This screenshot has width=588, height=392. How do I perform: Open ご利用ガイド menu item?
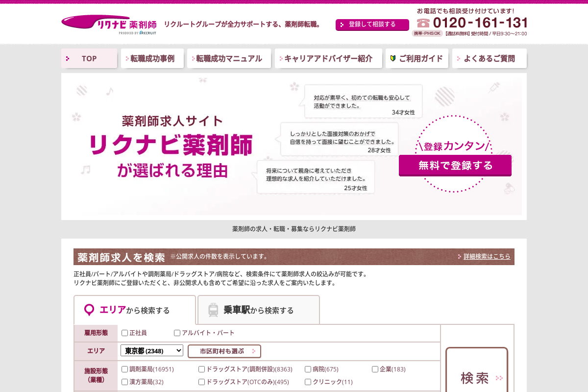point(417,58)
